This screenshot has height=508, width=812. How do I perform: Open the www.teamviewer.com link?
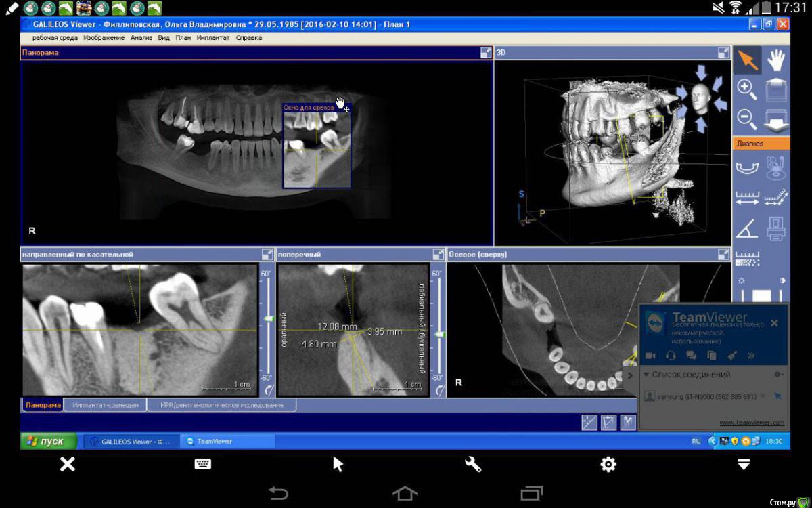(x=752, y=423)
